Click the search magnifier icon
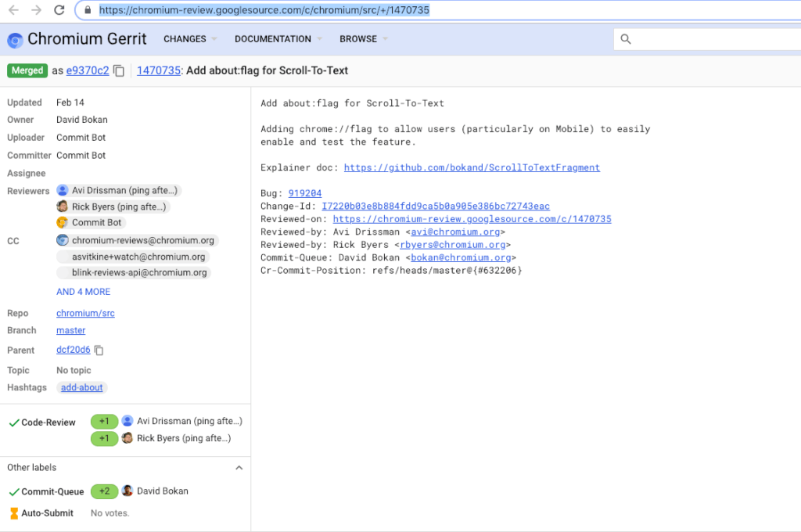 pos(626,39)
